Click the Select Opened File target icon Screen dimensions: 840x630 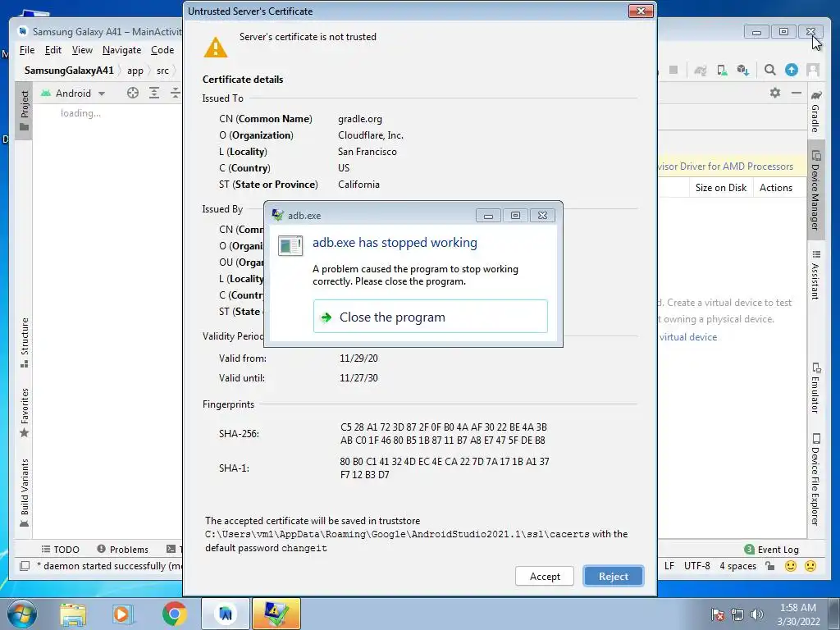(x=133, y=93)
